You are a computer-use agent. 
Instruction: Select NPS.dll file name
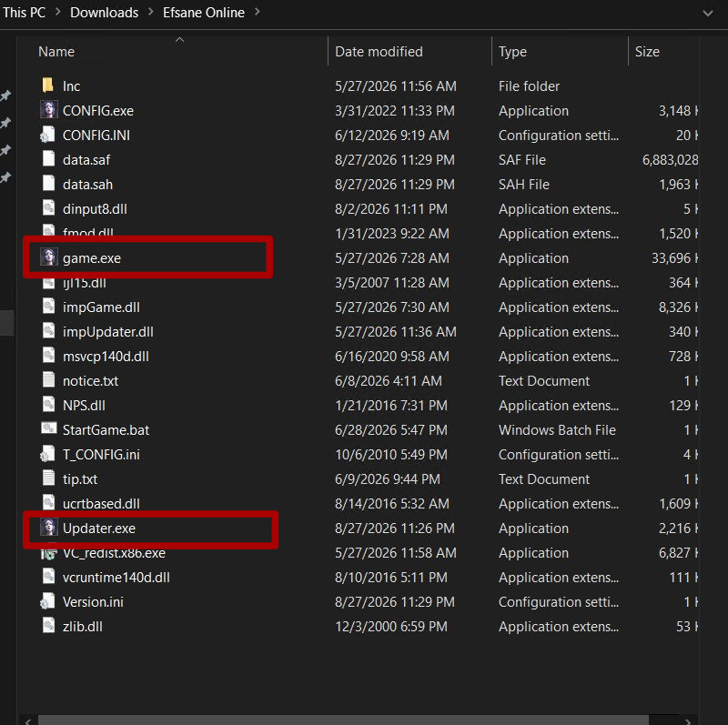tap(84, 406)
